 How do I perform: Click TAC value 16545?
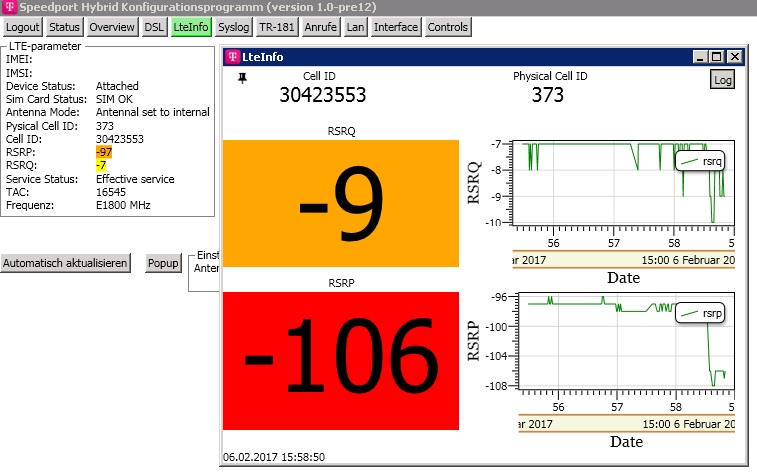111,192
